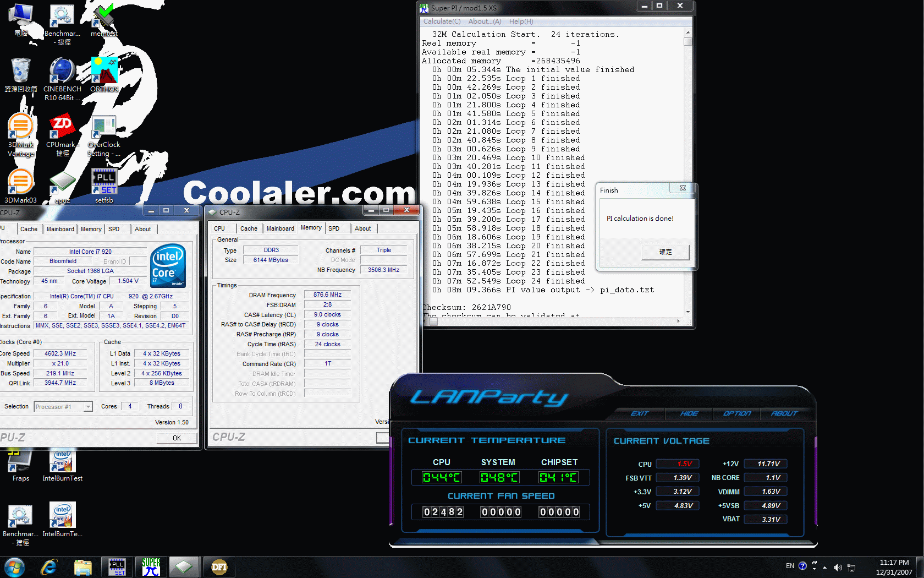Open the taskbar clock showing 11:17 PM
Screen dimensions: 924x578
894,567
